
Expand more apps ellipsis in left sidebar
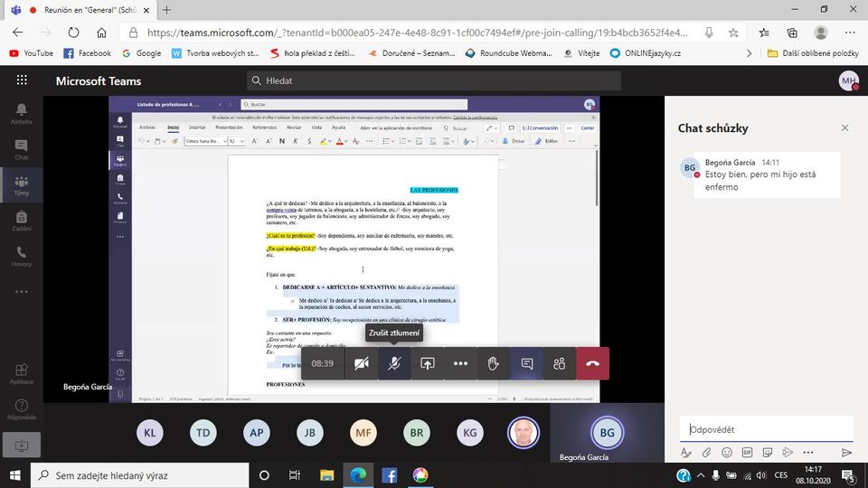(21, 292)
